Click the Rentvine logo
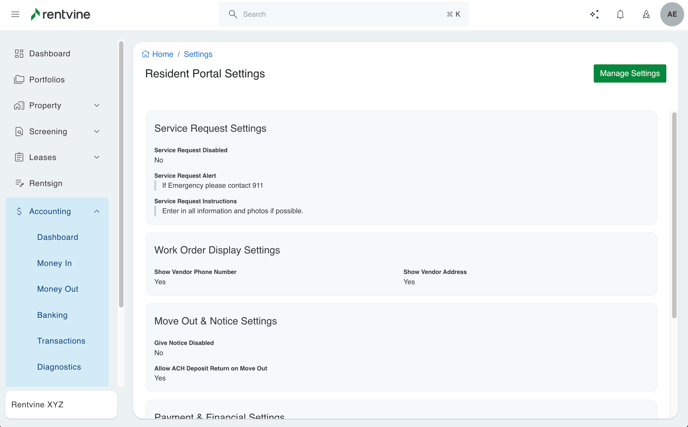This screenshot has width=688, height=427. pyautogui.click(x=62, y=14)
